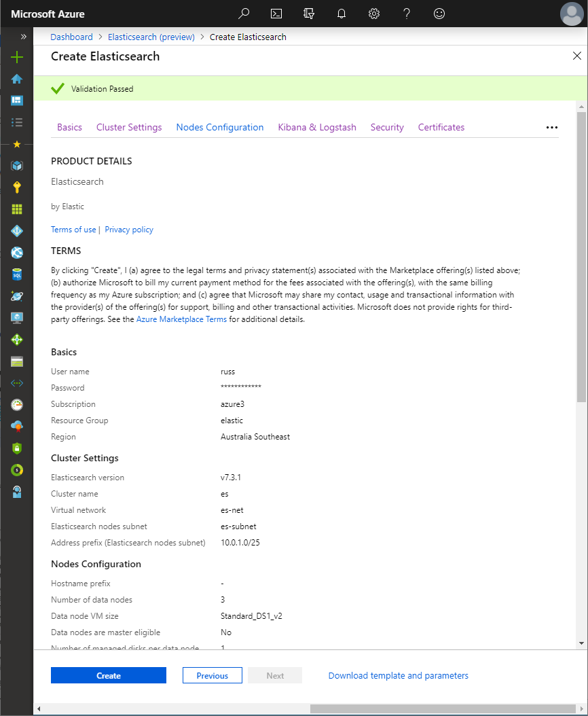Show more tabs via ellipsis
Screen dimensions: 588x716
(x=551, y=128)
